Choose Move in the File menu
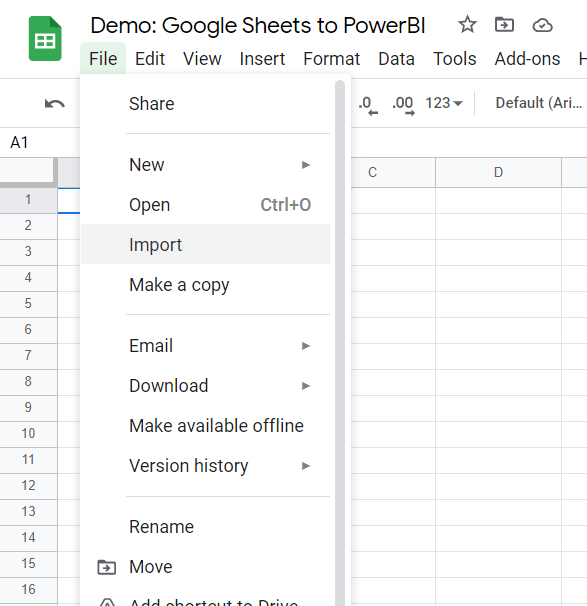587x606 pixels. (206, 567)
